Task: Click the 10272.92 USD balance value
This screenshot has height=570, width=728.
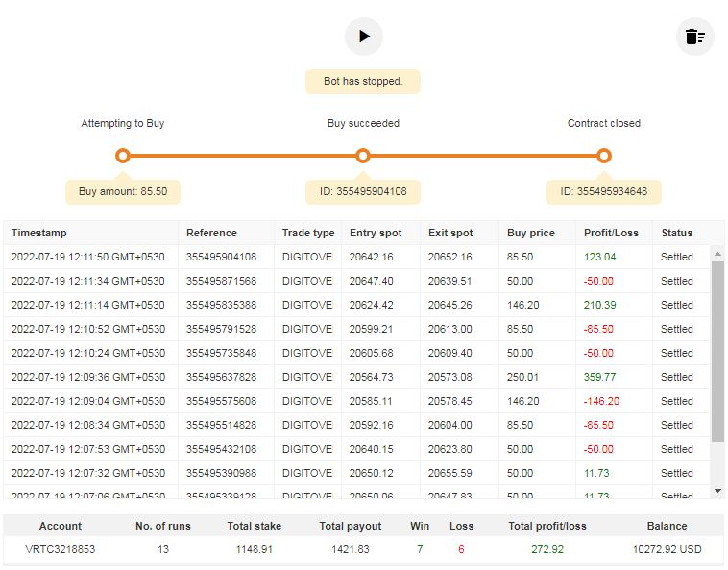Action: [667, 549]
